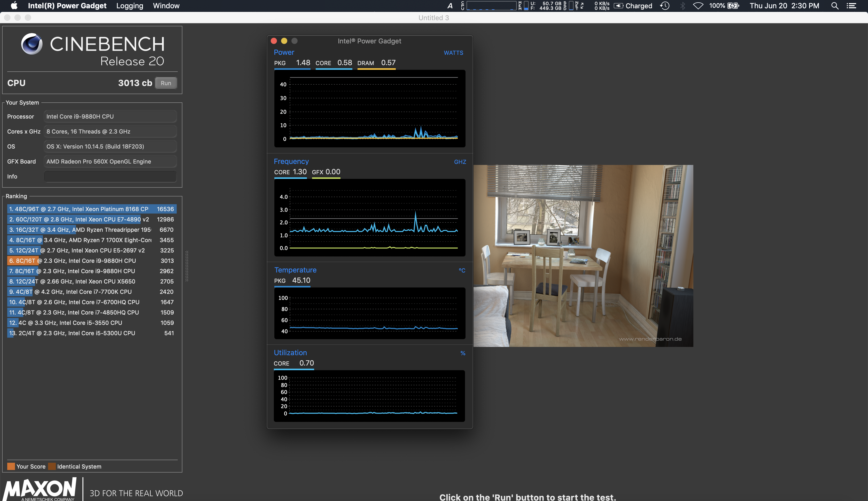
Task: Open the Window menu
Action: [166, 5]
